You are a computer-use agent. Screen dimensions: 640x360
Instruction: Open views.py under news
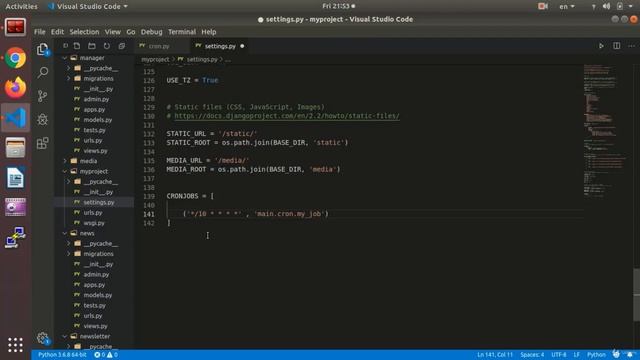tap(95, 326)
